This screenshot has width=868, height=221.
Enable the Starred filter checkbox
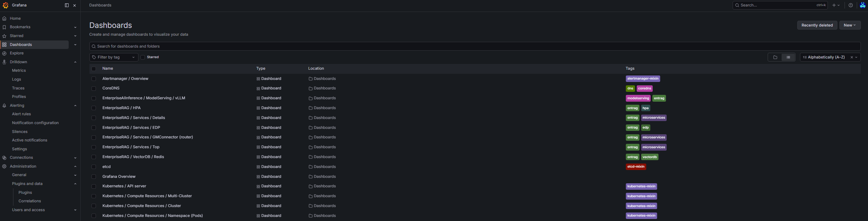(143, 57)
